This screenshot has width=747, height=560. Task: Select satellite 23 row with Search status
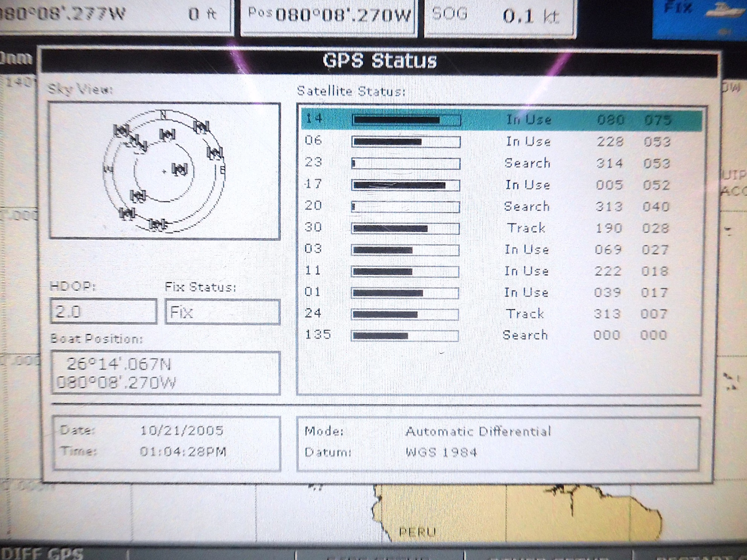(502, 163)
